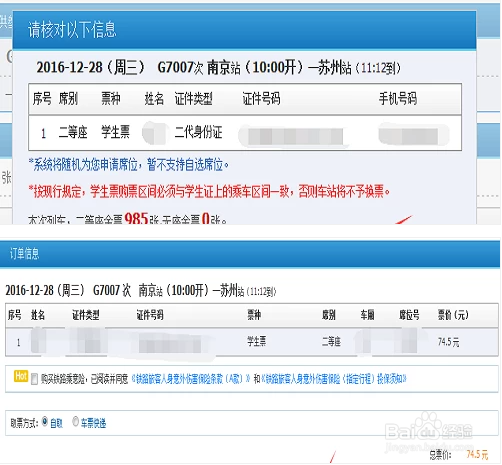Click the 订单信息 section header

pos(24,254)
